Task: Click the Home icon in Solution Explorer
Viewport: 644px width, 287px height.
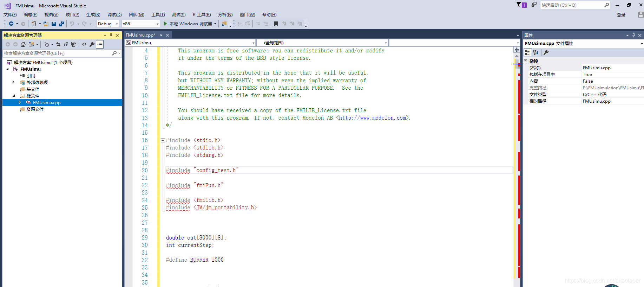Action: 23,44
